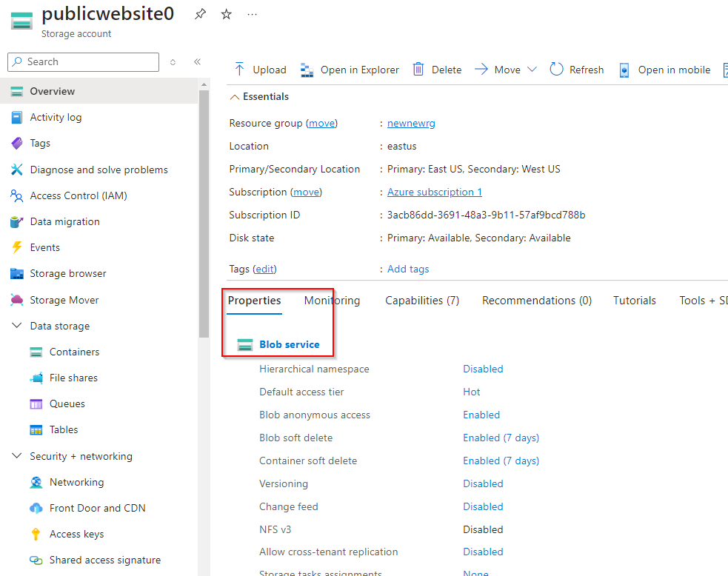Click the File shares icon

[36, 378]
